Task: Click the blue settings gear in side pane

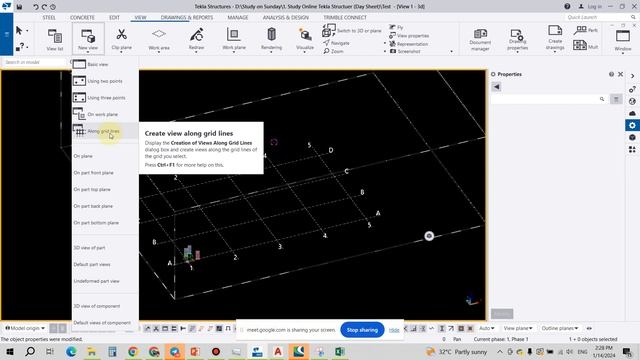Action: (x=632, y=125)
